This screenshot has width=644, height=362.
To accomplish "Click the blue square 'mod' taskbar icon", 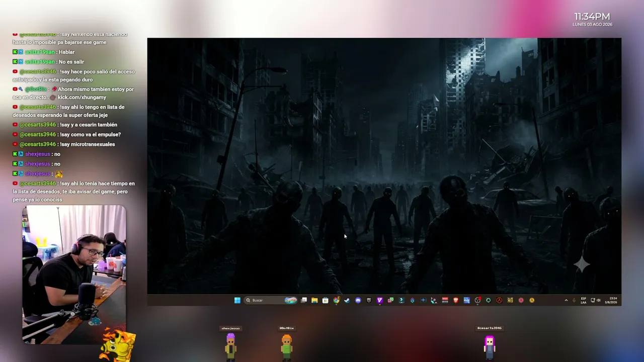I will [466, 300].
